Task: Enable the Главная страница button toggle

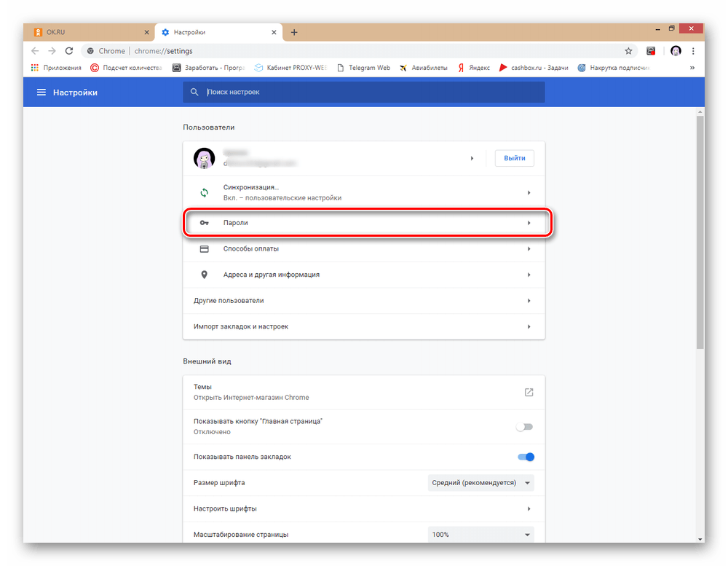Action: tap(524, 427)
